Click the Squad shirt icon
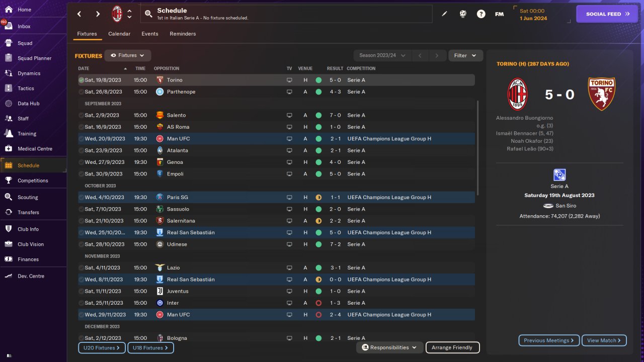Image resolution: width=644 pixels, height=362 pixels. [x=9, y=43]
